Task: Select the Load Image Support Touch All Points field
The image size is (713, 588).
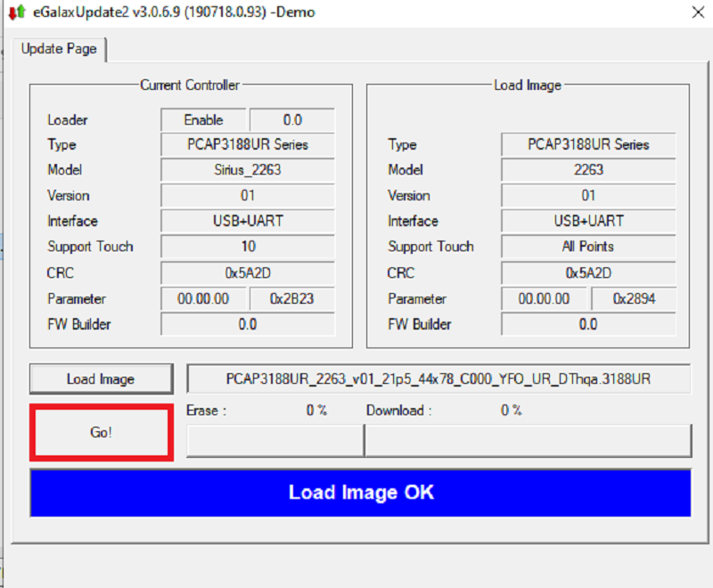Action: click(588, 247)
